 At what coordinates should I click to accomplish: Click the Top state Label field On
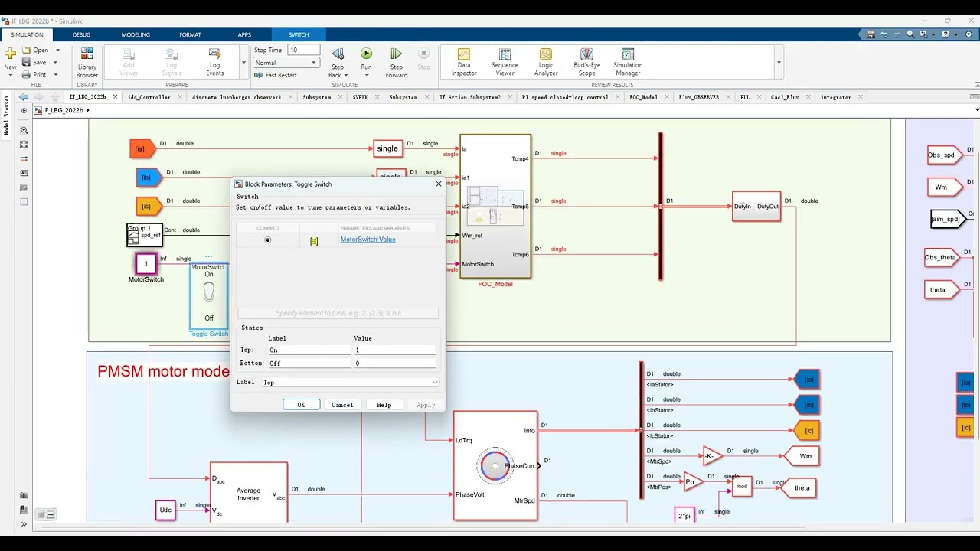309,350
